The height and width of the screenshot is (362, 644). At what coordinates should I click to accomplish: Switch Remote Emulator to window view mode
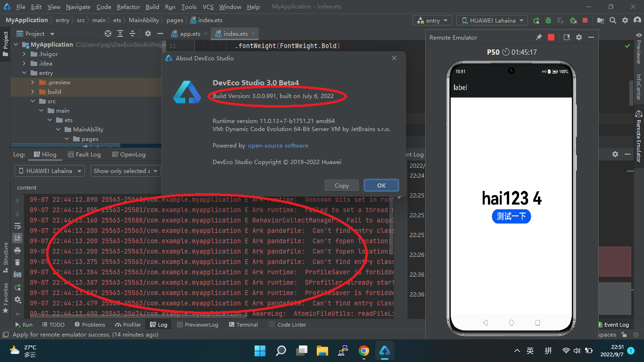click(567, 37)
